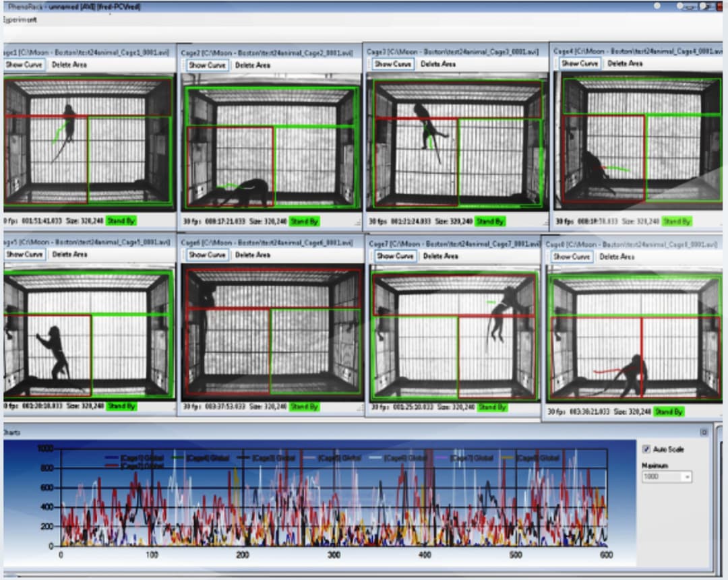Viewport: 728px width, 580px height.
Task: Select Delete Area in Cage7 window
Action: click(440, 256)
